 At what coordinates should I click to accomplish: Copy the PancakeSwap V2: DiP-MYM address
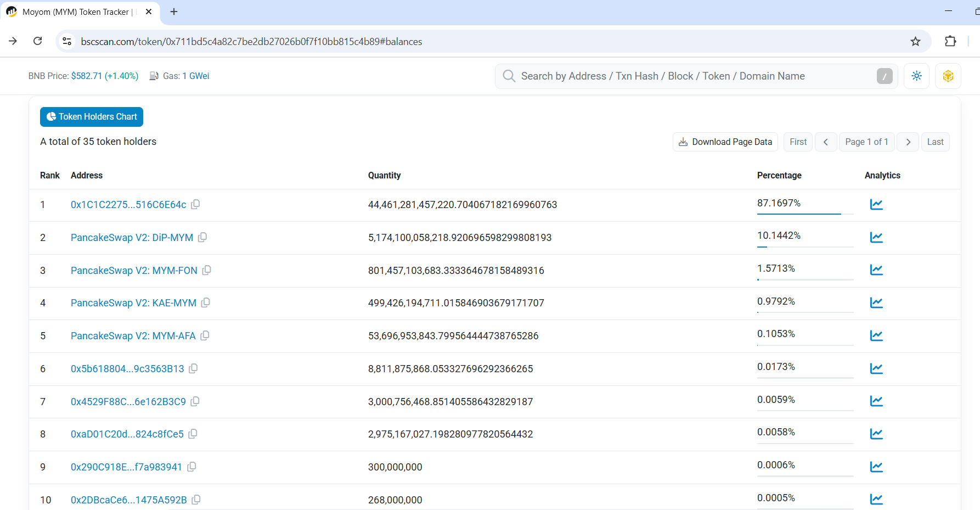click(202, 237)
